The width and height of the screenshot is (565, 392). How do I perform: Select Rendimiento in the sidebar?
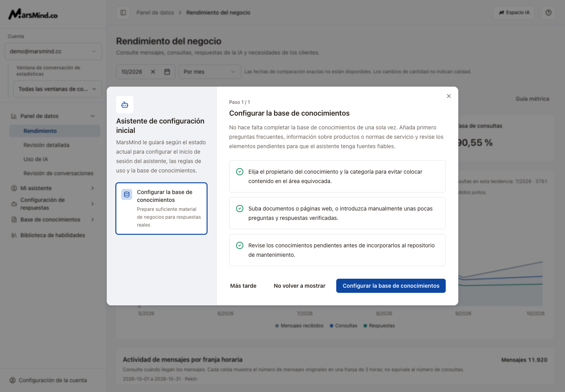tap(55, 131)
